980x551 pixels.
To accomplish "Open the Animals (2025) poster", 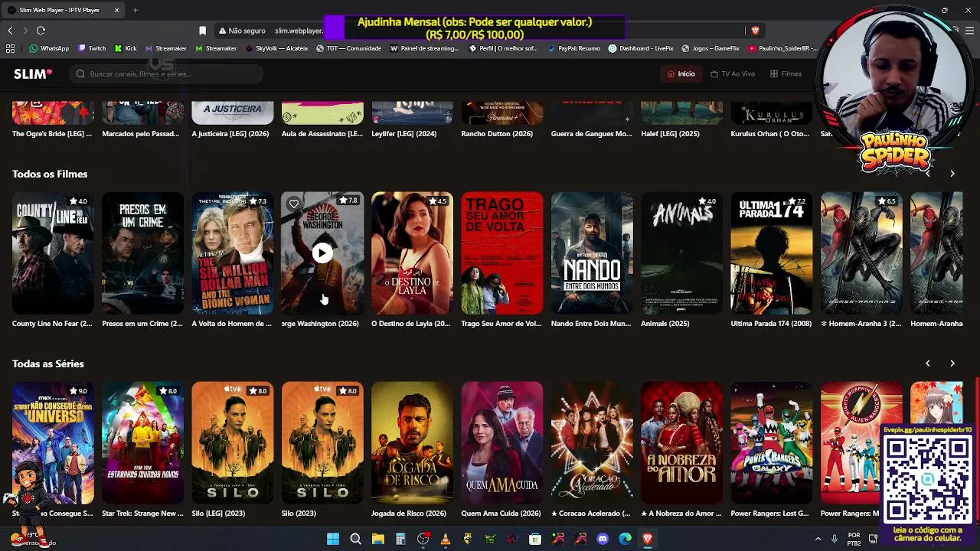I will click(x=681, y=253).
